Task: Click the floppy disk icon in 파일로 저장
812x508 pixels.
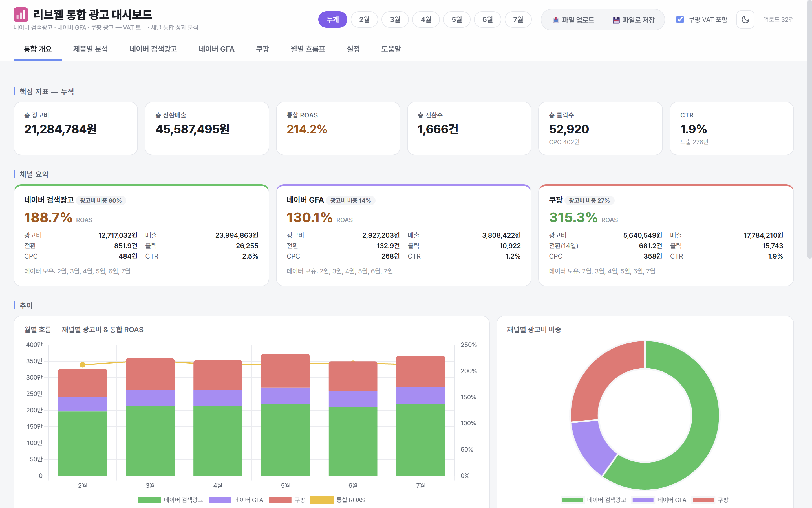Action: (616, 20)
